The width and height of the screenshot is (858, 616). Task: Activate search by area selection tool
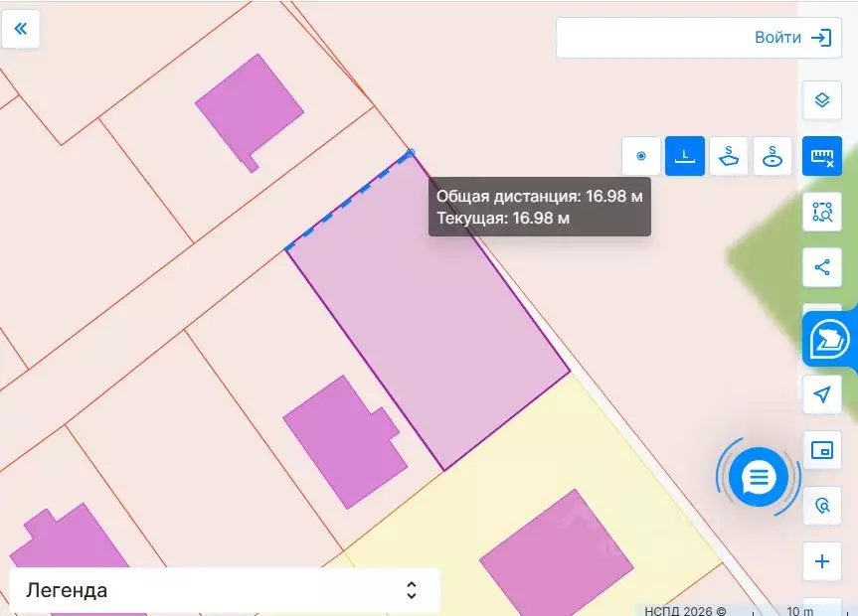pos(821,212)
